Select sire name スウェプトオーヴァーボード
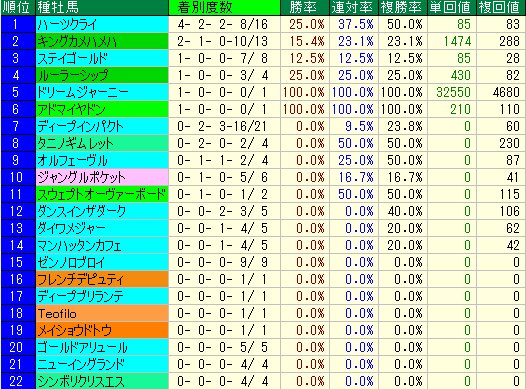 102,194
